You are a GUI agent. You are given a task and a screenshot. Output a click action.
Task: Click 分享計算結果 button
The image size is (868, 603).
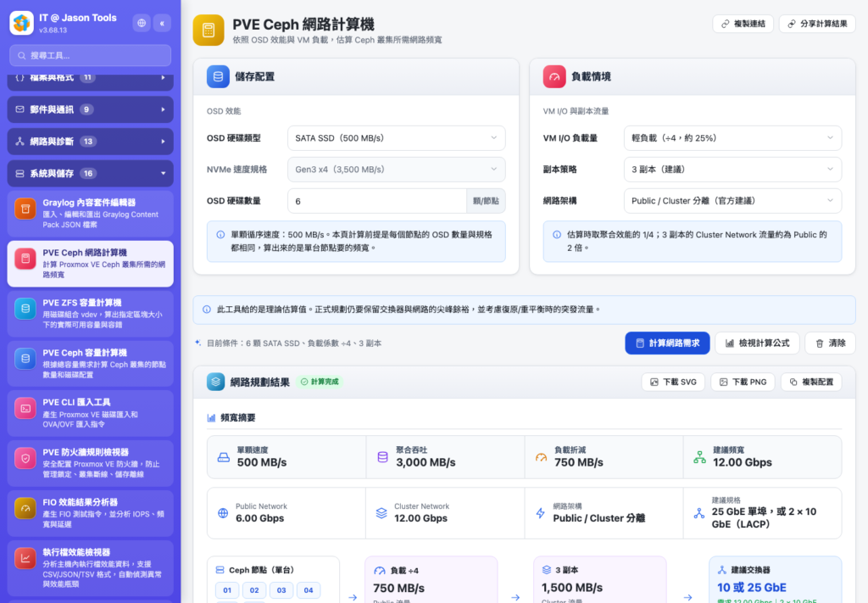(818, 24)
